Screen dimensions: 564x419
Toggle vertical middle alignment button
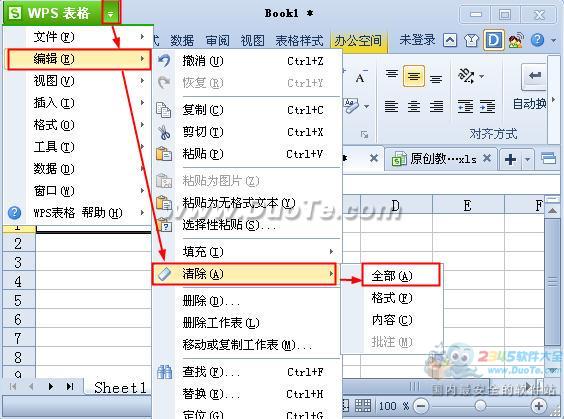[414, 76]
